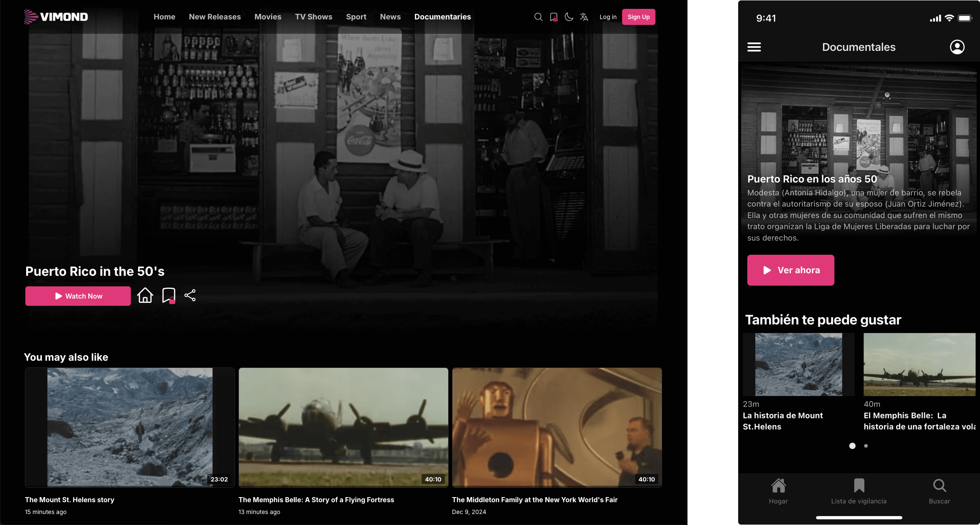980x525 pixels.
Task: Click the Log in link
Action: pos(608,17)
